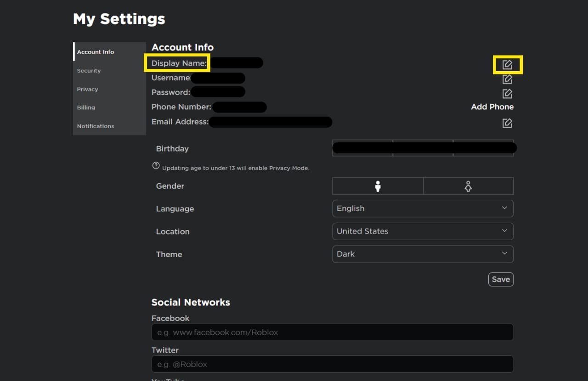Click the edit pencil icon for Password
The height and width of the screenshot is (381, 588).
pos(507,93)
